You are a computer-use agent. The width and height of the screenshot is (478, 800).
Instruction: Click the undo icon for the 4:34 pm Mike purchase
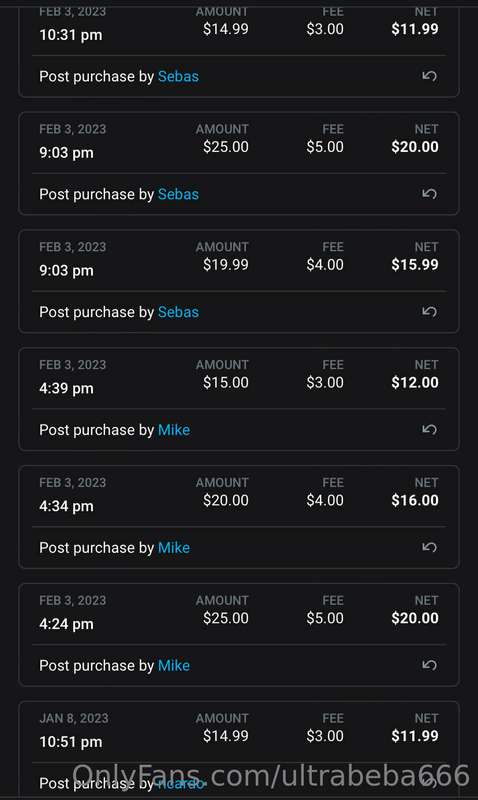point(429,547)
